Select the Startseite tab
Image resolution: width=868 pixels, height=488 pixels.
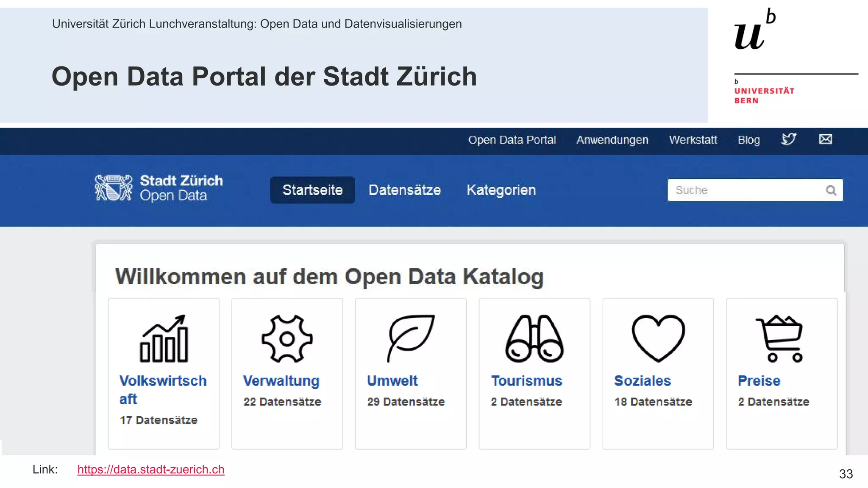pos(312,190)
